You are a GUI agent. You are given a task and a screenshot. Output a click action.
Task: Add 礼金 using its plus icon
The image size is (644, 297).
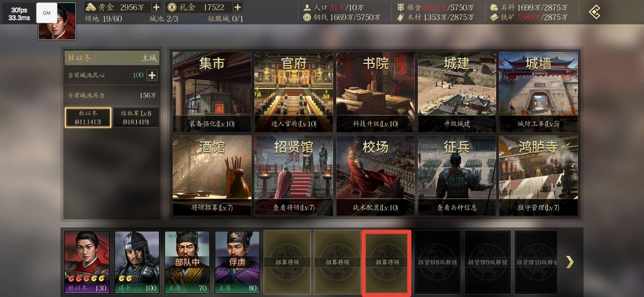point(237,7)
